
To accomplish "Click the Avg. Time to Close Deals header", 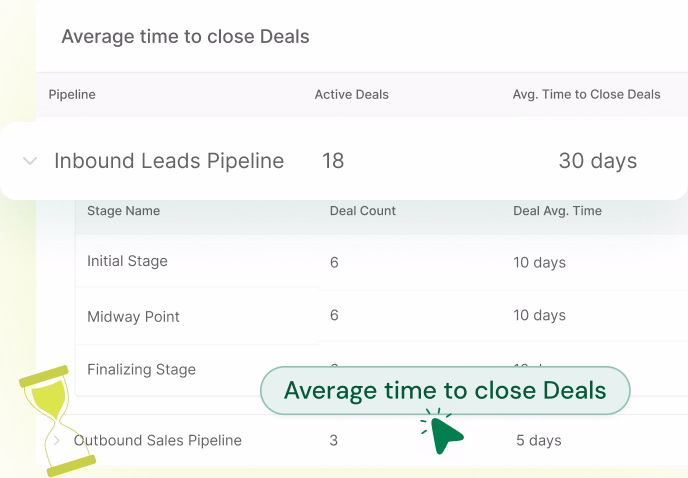I will pyautogui.click(x=586, y=94).
